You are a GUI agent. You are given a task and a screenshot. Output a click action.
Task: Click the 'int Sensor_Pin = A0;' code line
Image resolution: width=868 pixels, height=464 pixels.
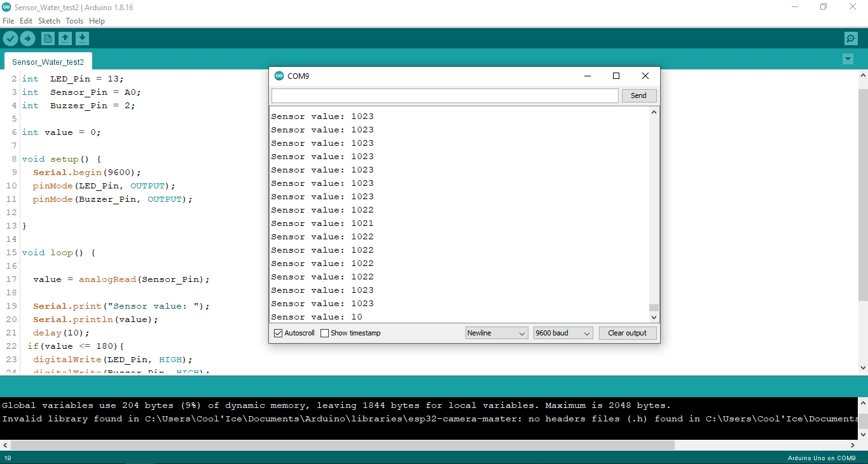pyautogui.click(x=81, y=92)
